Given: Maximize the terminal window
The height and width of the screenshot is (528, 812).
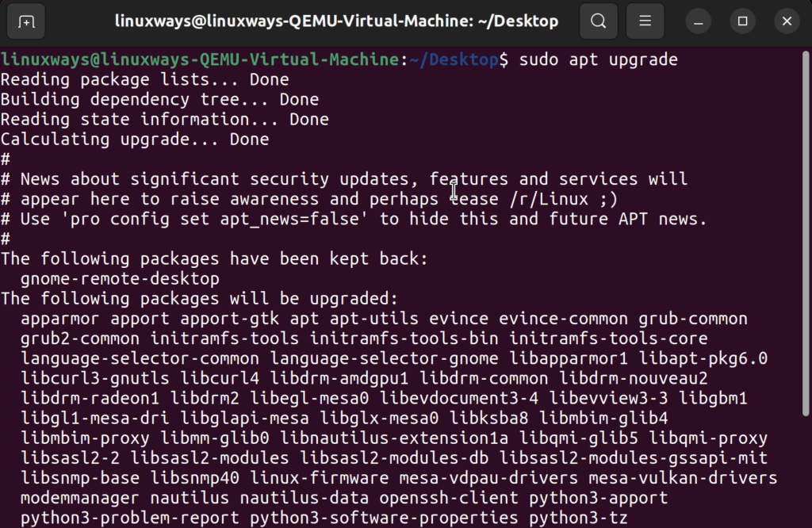Looking at the screenshot, I should point(742,21).
